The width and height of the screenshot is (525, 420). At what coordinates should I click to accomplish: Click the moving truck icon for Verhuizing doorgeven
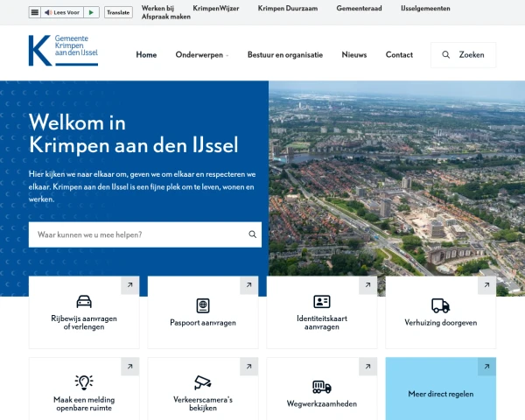click(440, 305)
